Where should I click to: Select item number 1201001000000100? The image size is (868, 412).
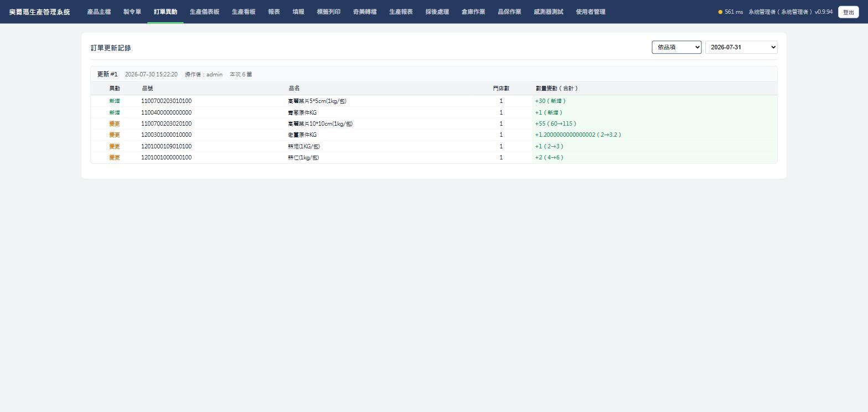click(x=167, y=158)
